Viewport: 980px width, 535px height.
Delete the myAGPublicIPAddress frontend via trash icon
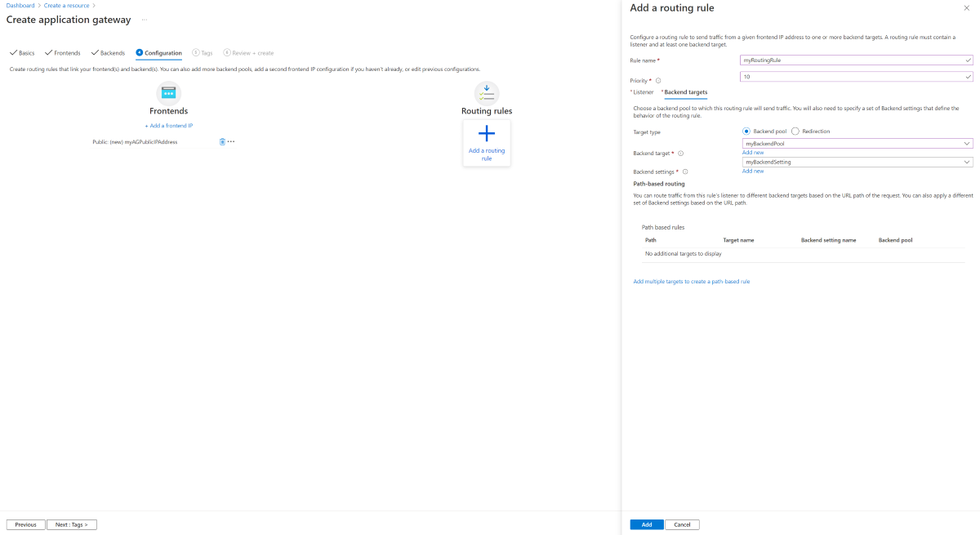point(222,141)
